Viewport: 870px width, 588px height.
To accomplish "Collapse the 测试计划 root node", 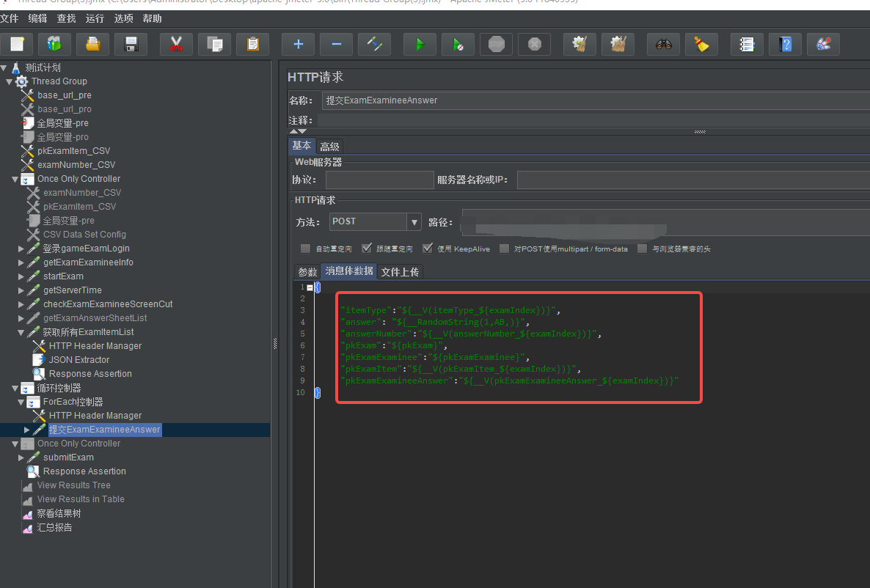I will (4, 67).
